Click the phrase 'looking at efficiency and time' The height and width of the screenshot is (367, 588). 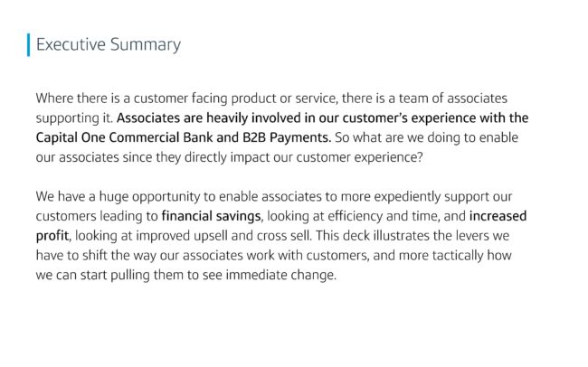(354, 216)
